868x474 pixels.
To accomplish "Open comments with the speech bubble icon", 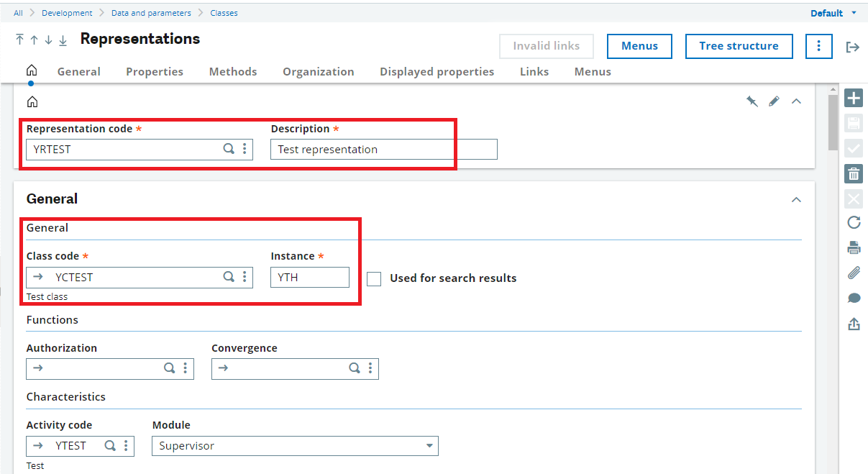I will [x=854, y=298].
